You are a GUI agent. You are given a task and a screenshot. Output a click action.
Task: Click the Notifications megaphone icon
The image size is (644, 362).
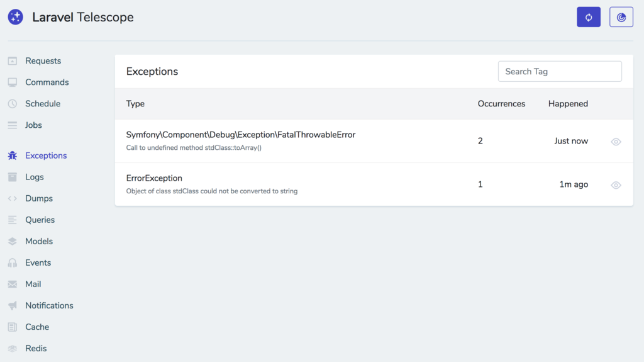13,305
